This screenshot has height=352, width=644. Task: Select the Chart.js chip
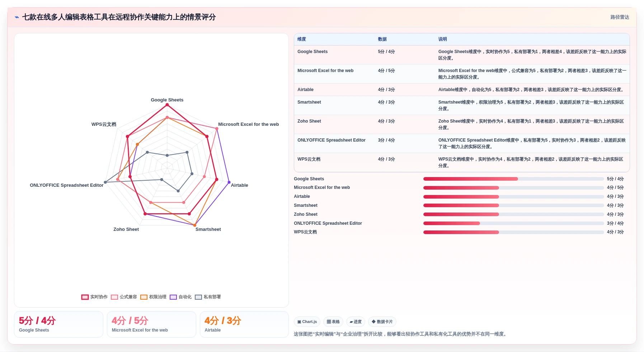pos(307,322)
